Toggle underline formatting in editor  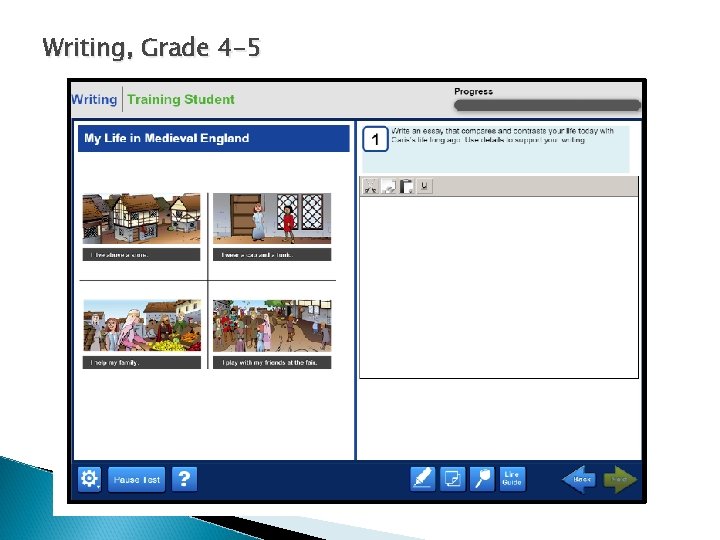(424, 186)
